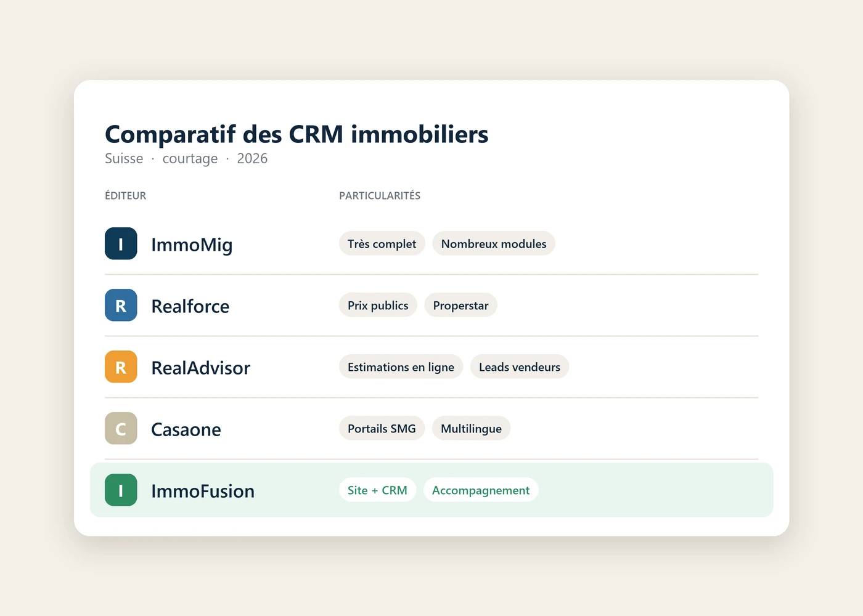
Task: Click the Realforce blue R logo icon
Action: coord(121,305)
